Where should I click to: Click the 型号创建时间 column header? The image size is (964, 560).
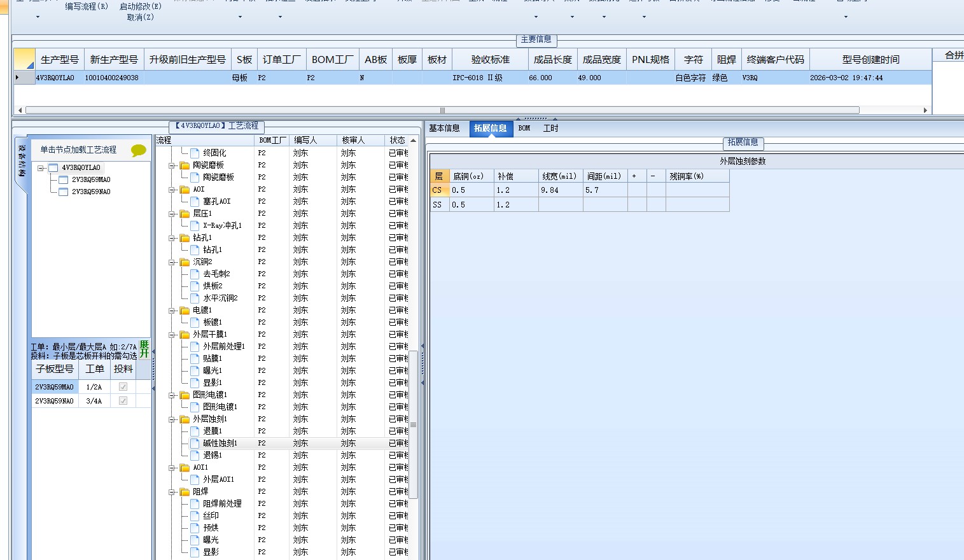pyautogui.click(x=870, y=60)
